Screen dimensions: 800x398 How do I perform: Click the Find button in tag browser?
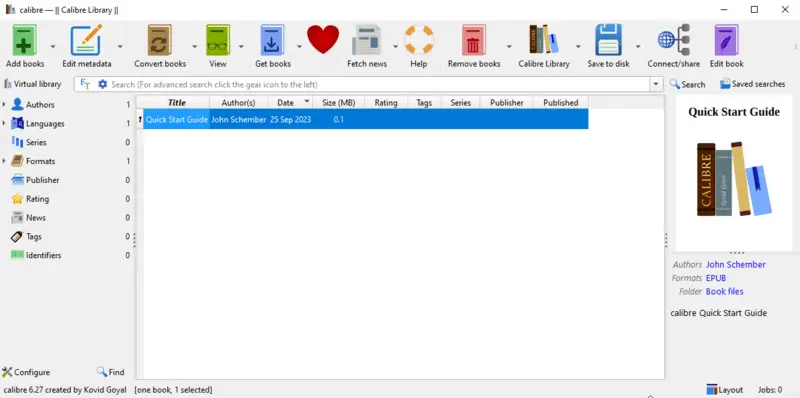pyautogui.click(x=110, y=372)
